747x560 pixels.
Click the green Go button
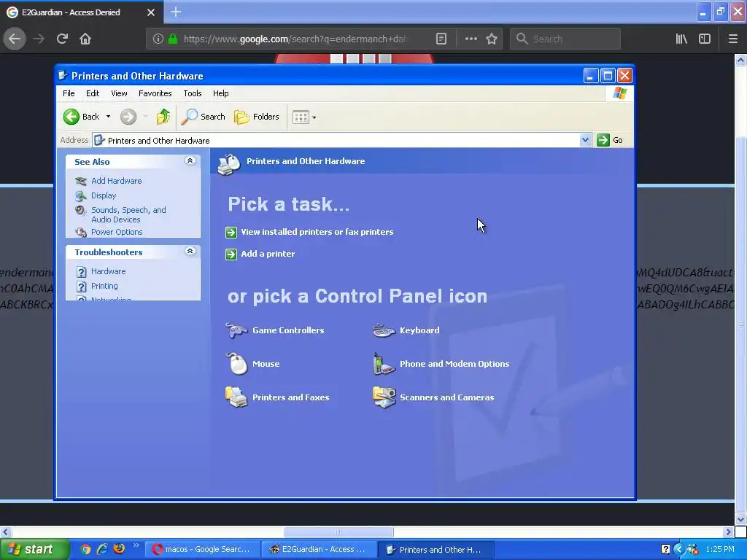[610, 140]
